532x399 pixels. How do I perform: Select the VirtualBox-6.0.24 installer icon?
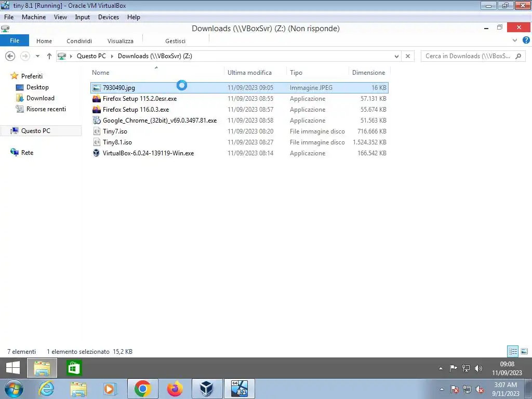coord(97,153)
